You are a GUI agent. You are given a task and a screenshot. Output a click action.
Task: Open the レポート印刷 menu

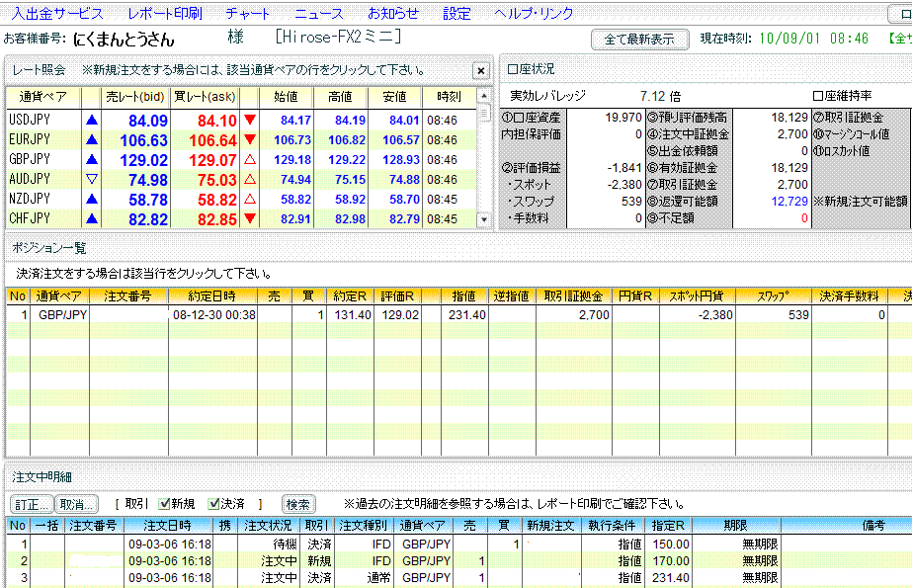click(x=165, y=13)
